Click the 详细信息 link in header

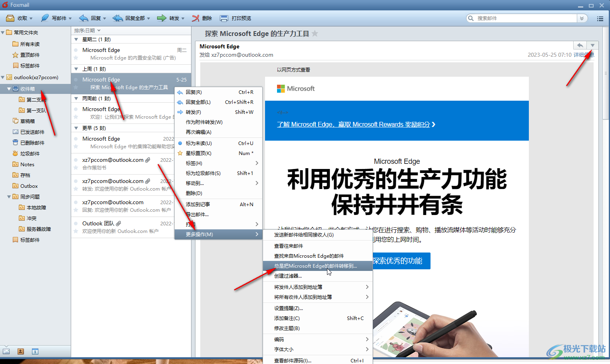pos(584,55)
